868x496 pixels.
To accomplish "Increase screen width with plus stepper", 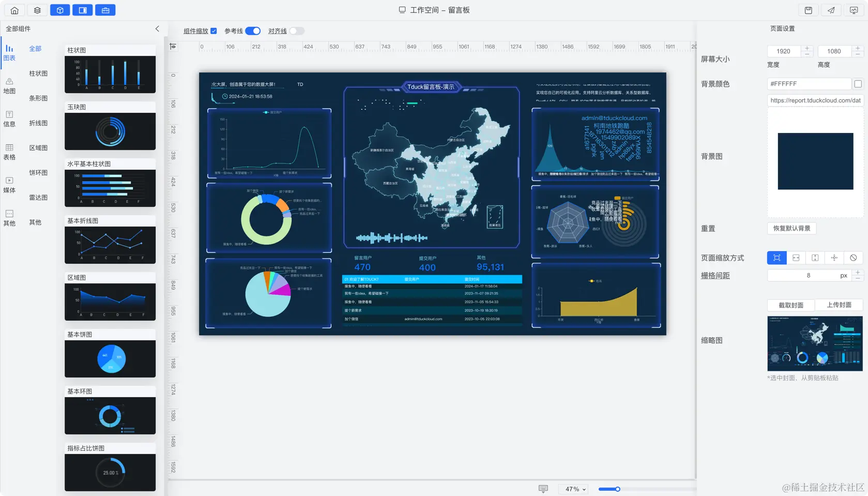I will pyautogui.click(x=807, y=49).
